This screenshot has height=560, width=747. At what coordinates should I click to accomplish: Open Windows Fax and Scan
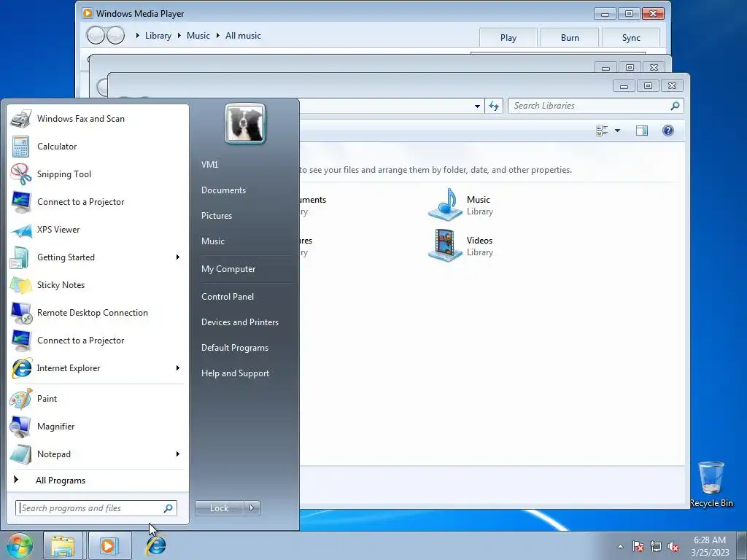coord(98,119)
